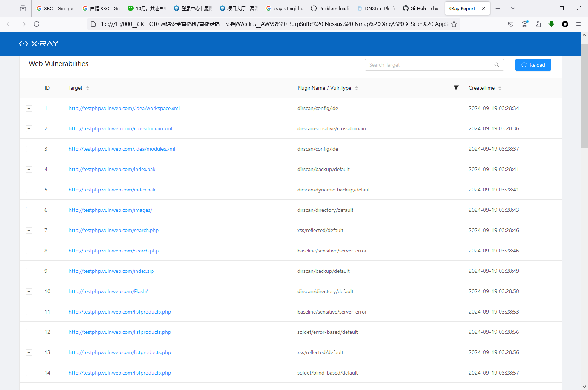Image resolution: width=588 pixels, height=390 pixels.
Task: Switch to DNSLog Platform tab
Action: tap(376, 8)
